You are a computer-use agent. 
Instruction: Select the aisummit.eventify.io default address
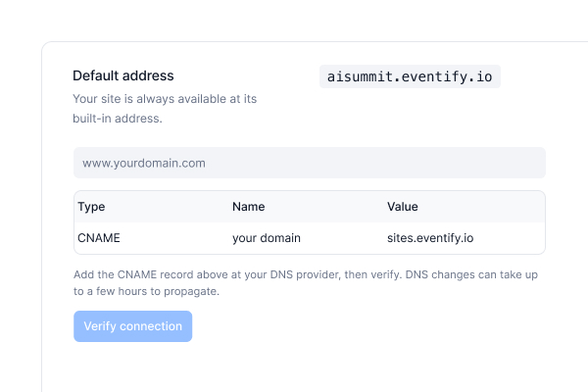pos(410,76)
